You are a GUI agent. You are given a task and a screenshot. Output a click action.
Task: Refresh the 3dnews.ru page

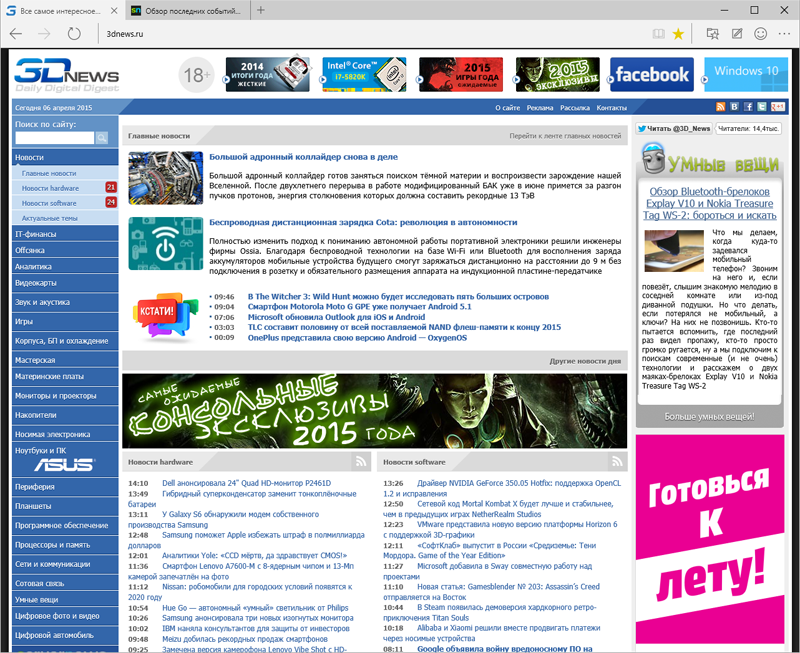click(x=74, y=34)
